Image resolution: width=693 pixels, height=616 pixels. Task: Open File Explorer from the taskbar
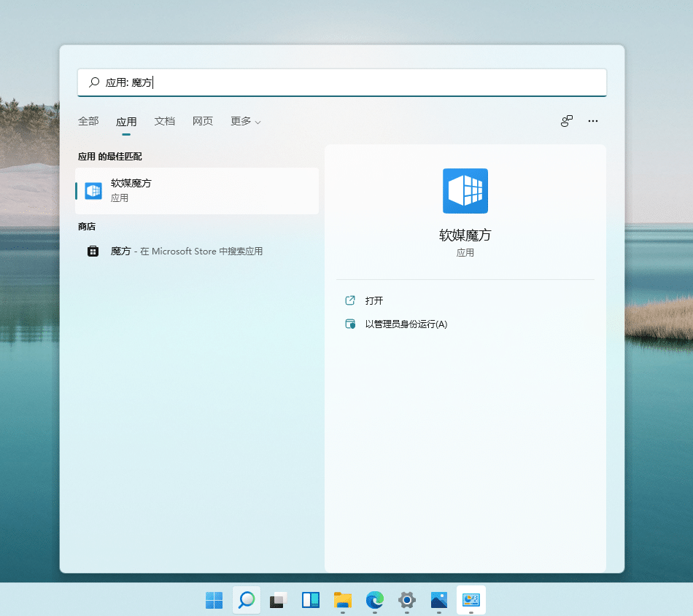(x=342, y=599)
